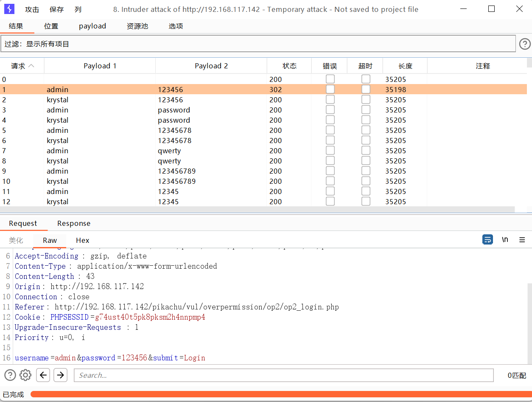The width and height of the screenshot is (532, 402).
Task: Switch to the 结果 tab
Action: click(x=16, y=26)
